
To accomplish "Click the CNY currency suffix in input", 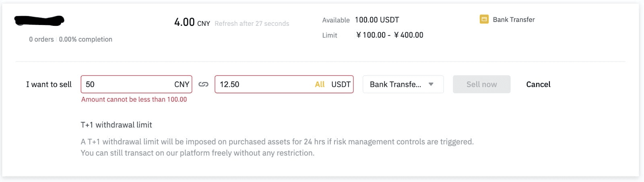I will 182,84.
